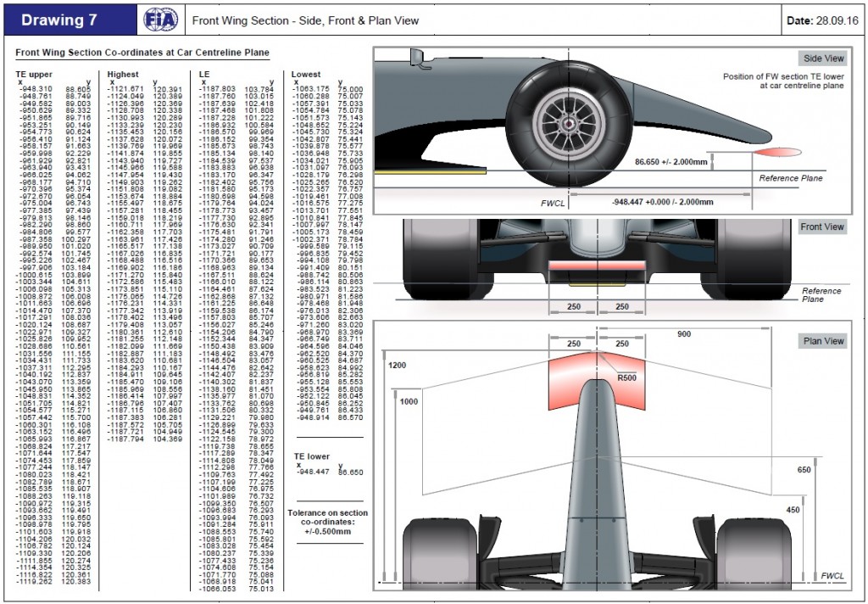Select the "TE upper" column heading
Viewport: 868px width, 604px height.
34,75
